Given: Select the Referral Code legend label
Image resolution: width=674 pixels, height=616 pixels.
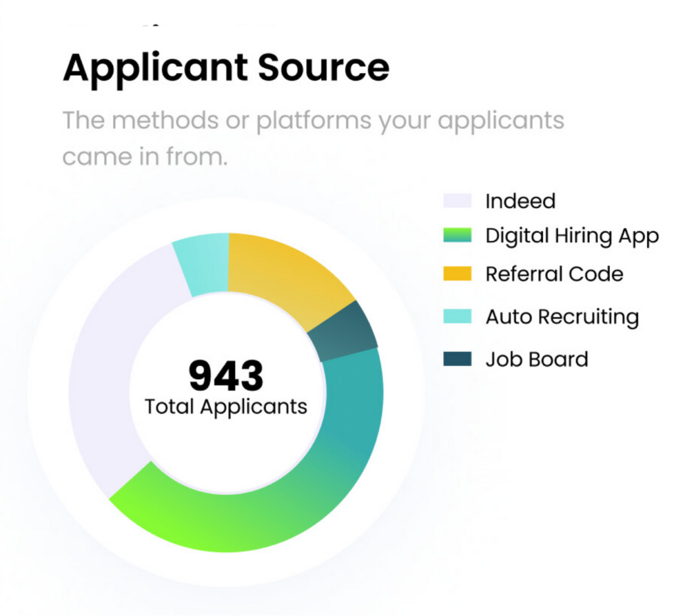Looking at the screenshot, I should pyautogui.click(x=554, y=274).
